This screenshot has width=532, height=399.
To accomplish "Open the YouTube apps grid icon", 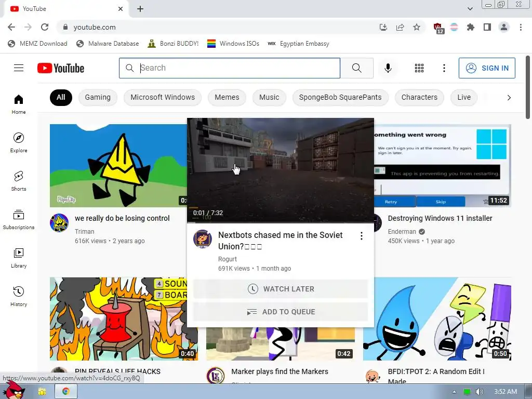I will 419,68.
